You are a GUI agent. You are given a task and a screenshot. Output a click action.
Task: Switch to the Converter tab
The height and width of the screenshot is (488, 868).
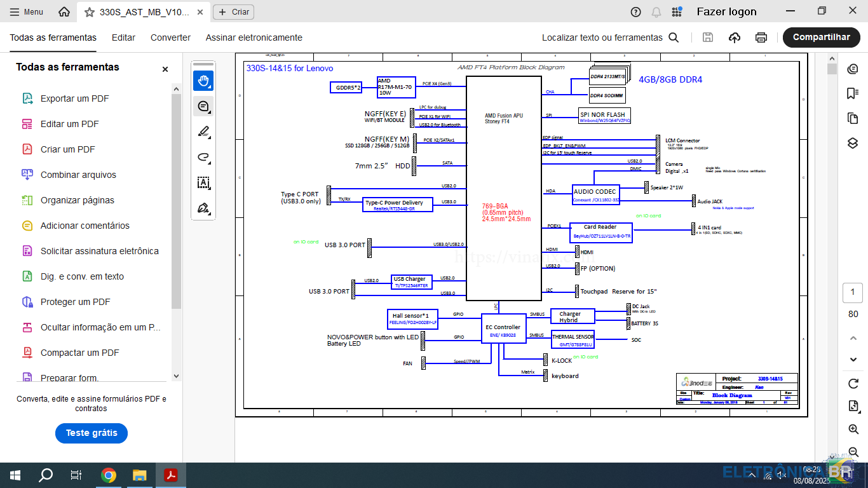point(170,37)
